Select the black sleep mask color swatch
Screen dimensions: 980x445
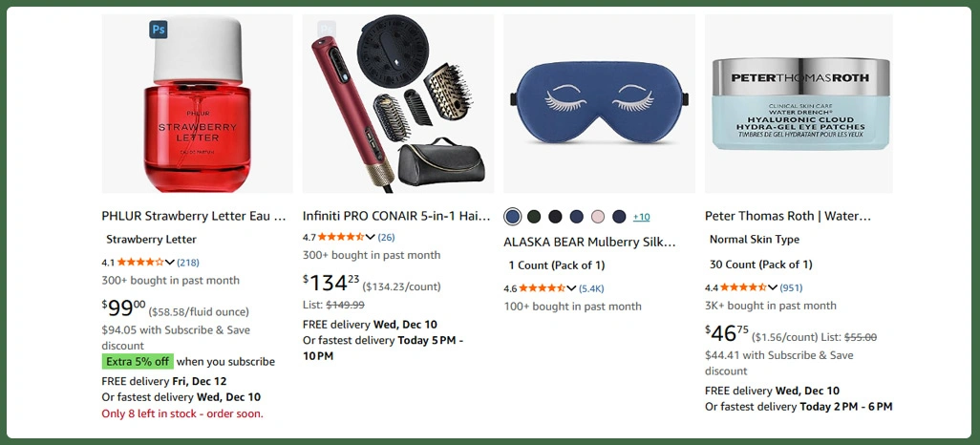555,217
